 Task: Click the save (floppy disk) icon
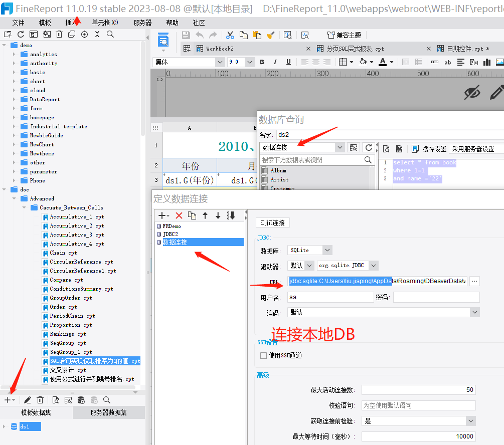186,35
